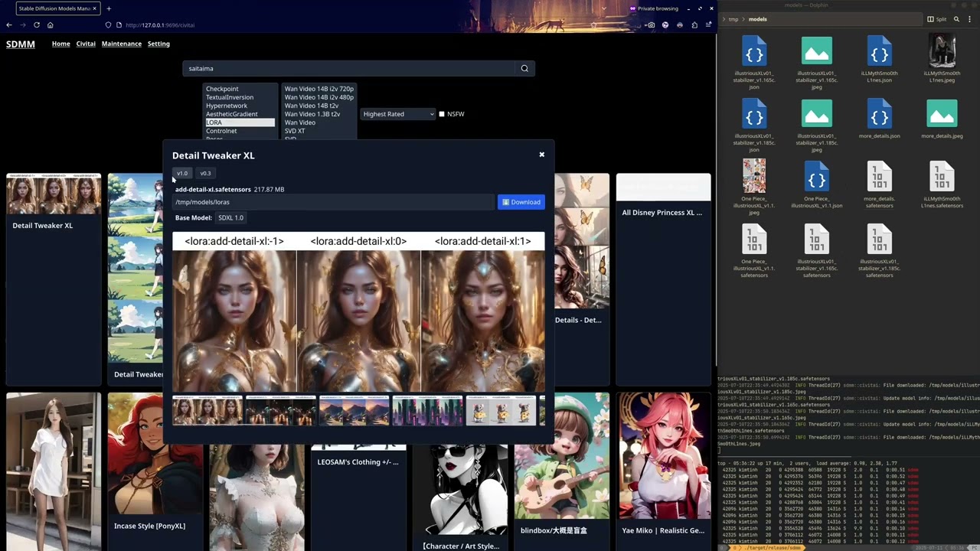Select more_details.jpeg file icon

pyautogui.click(x=942, y=114)
